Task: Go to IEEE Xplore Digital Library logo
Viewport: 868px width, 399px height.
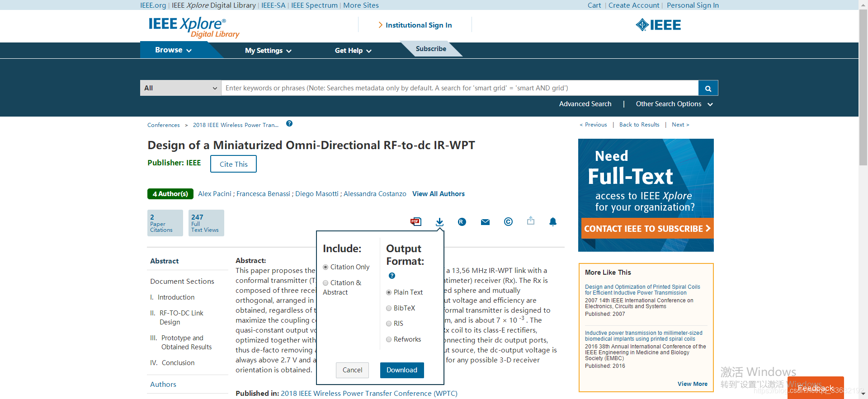Action: point(194,27)
